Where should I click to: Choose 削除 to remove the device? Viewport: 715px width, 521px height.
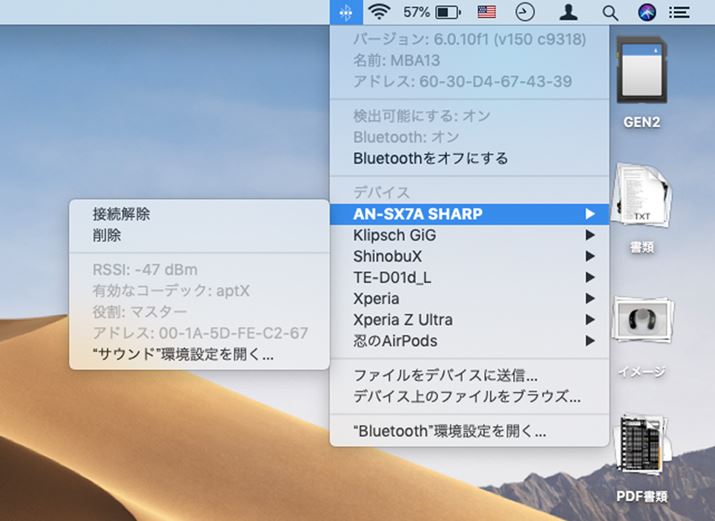[107, 235]
